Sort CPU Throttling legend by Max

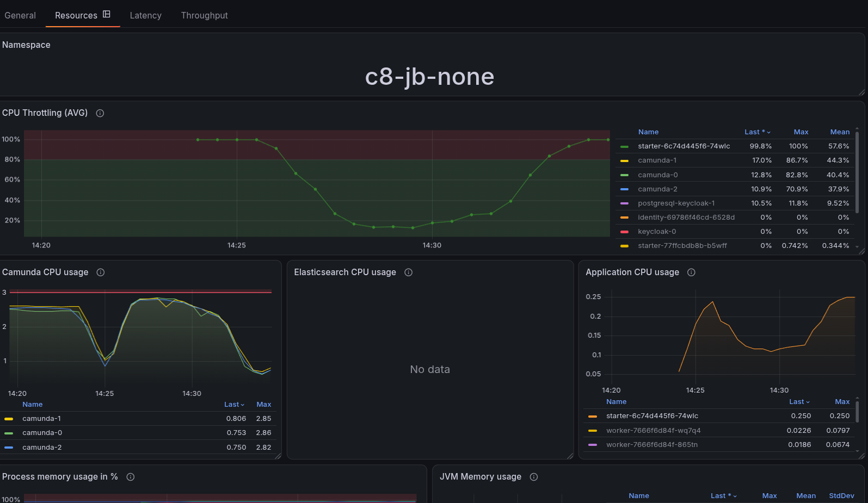pos(801,132)
